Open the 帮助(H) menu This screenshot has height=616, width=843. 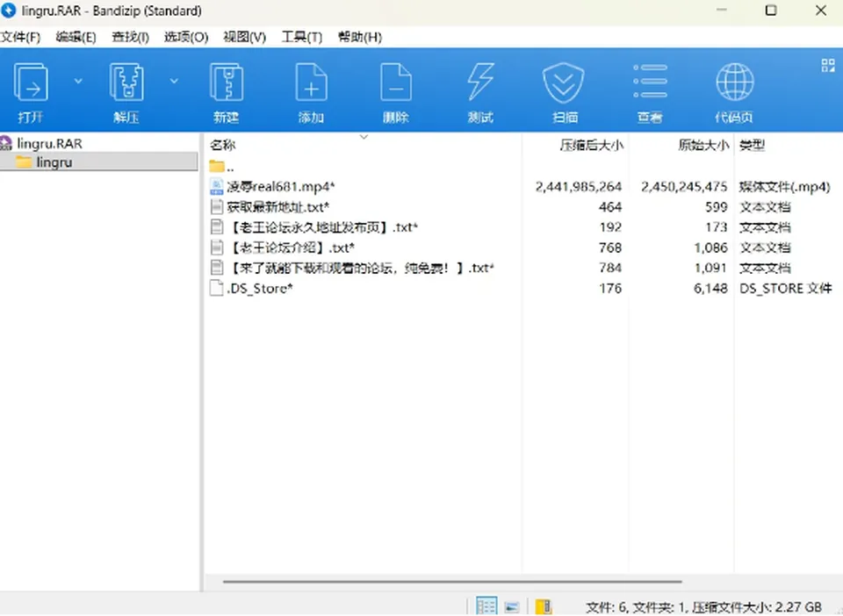(360, 37)
